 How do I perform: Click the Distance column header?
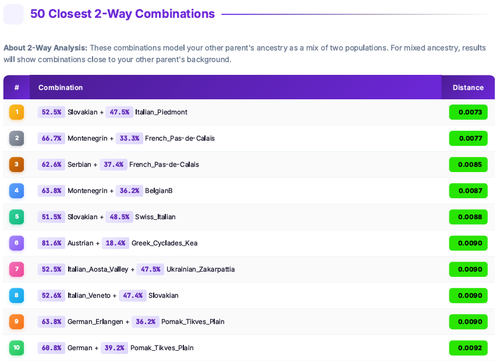468,87
